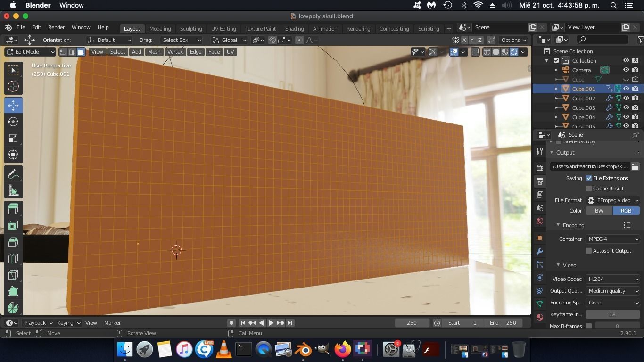Open the Modifiers wrench properties tab

tap(540, 251)
